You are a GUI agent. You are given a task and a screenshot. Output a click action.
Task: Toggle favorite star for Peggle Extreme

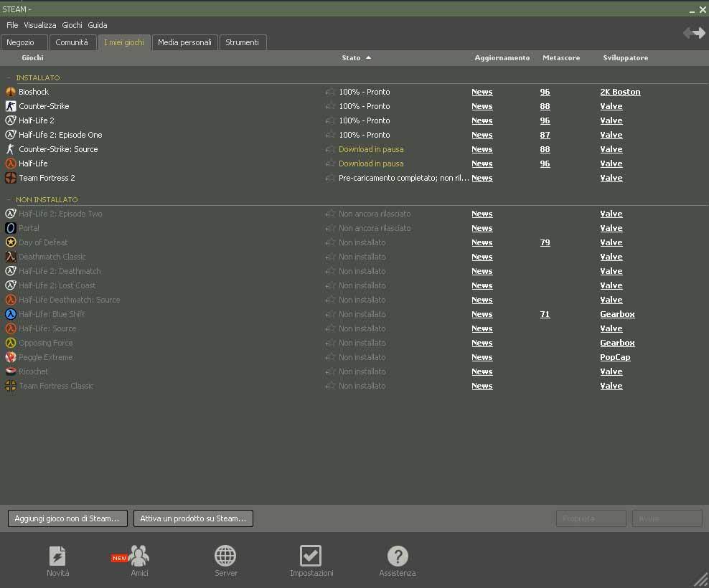pyautogui.click(x=330, y=357)
